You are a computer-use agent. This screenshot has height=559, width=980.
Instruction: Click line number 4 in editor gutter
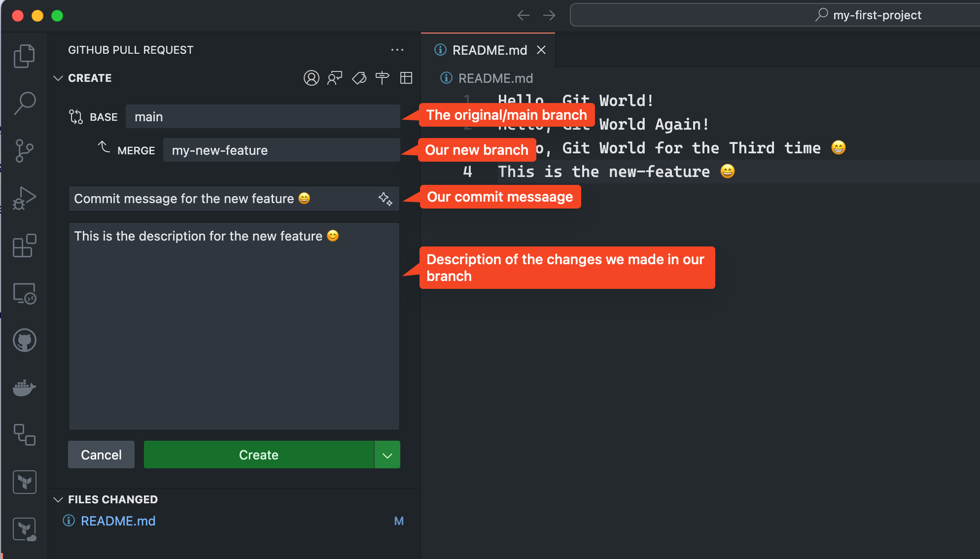point(467,172)
